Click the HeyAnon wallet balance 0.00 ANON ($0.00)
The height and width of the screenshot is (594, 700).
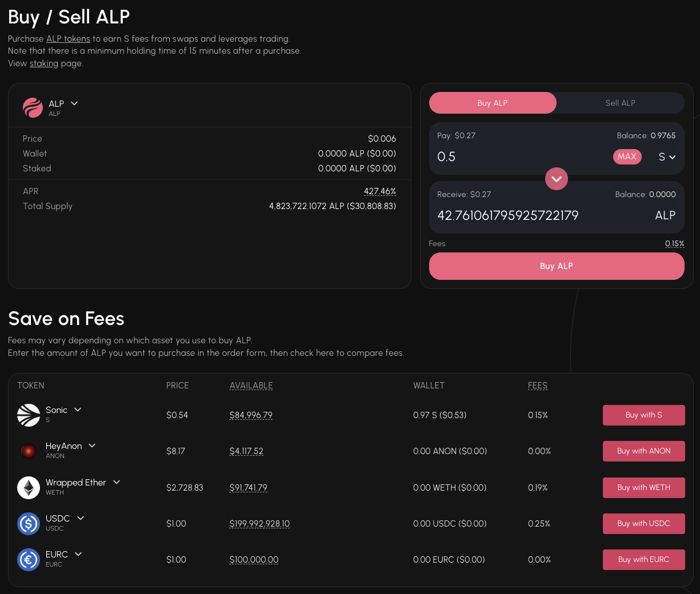tap(450, 451)
